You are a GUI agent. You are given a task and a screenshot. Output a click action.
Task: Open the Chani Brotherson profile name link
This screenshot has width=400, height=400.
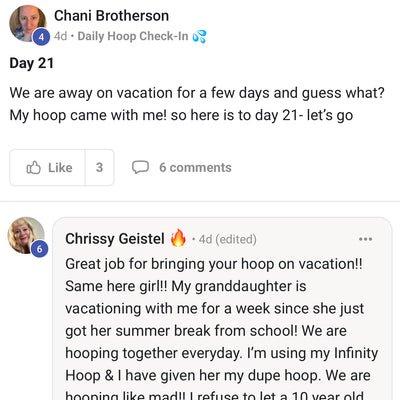111,16
